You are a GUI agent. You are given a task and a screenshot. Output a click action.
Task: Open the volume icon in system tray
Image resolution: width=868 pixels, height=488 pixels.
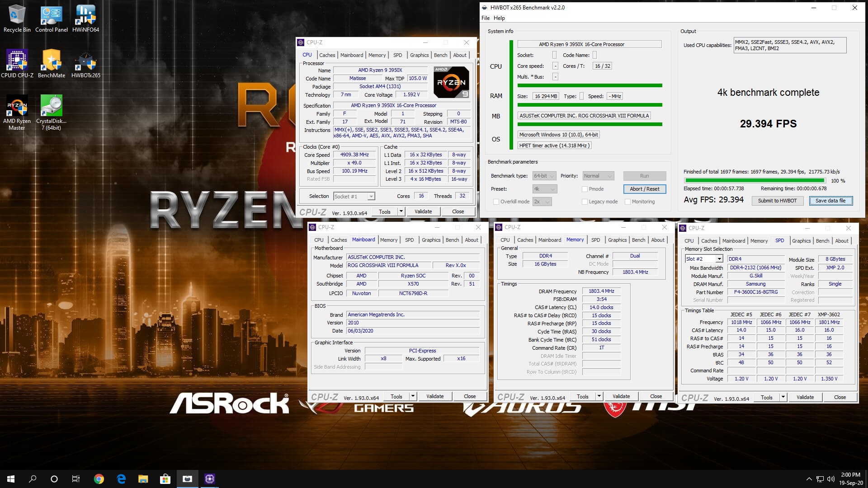[x=831, y=479]
